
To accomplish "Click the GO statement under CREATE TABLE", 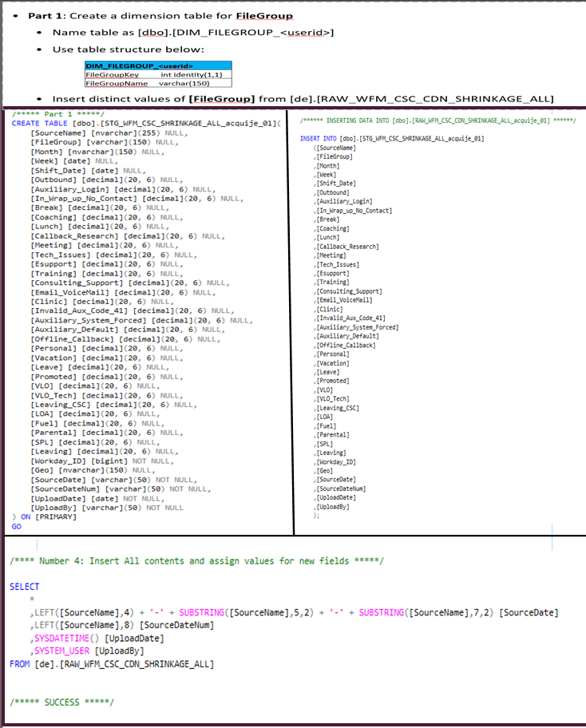I will point(16,526).
